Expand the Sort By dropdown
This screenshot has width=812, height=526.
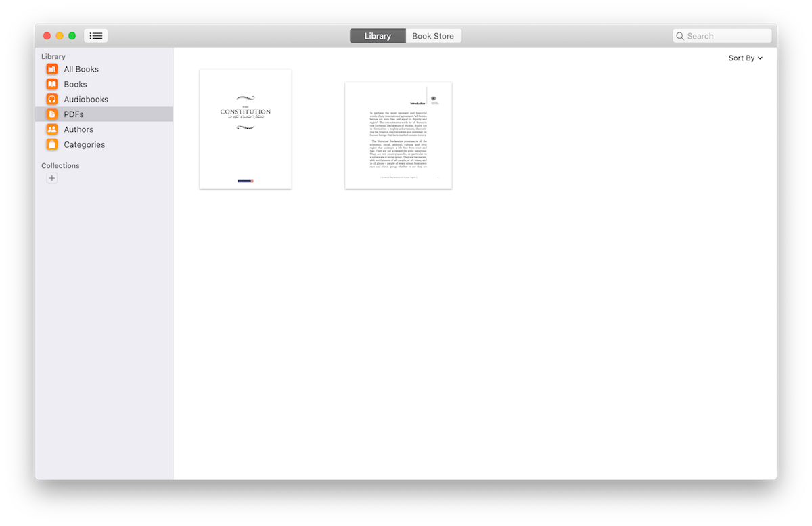point(745,58)
